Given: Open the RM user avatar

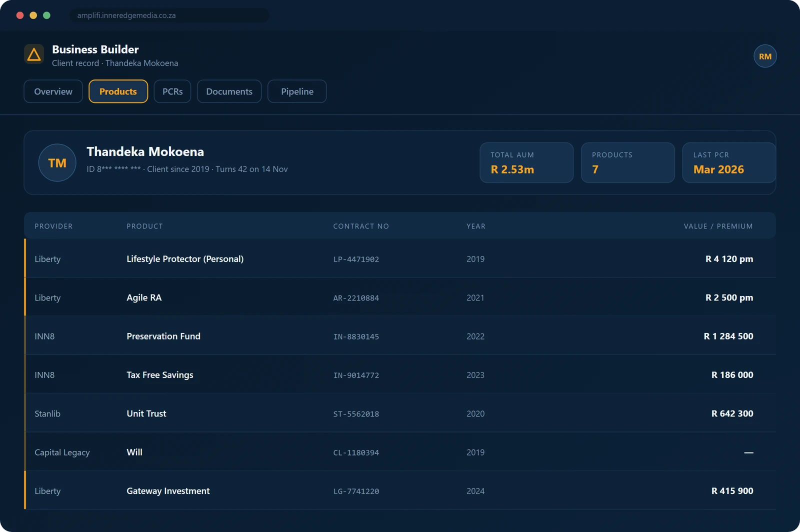Looking at the screenshot, I should tap(765, 56).
